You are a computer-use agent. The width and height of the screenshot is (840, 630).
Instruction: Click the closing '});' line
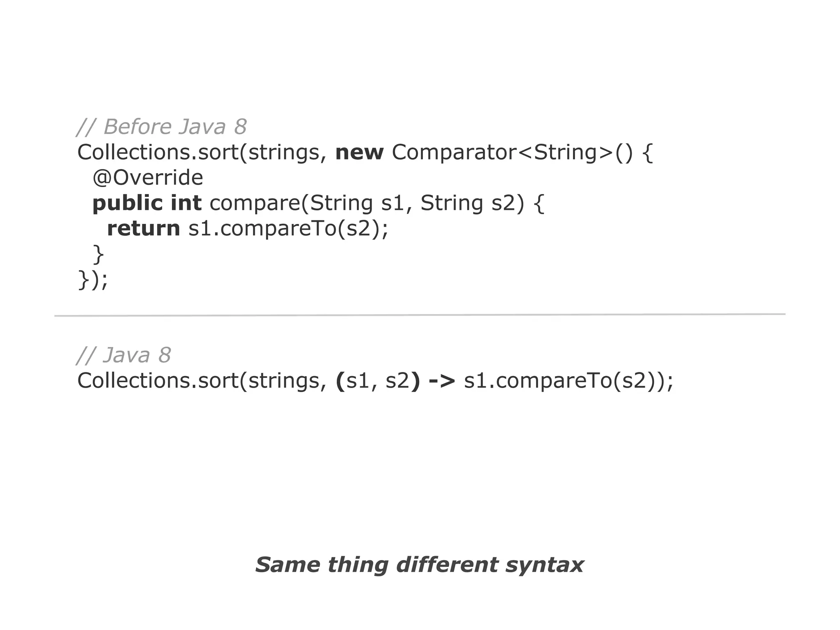click(93, 280)
